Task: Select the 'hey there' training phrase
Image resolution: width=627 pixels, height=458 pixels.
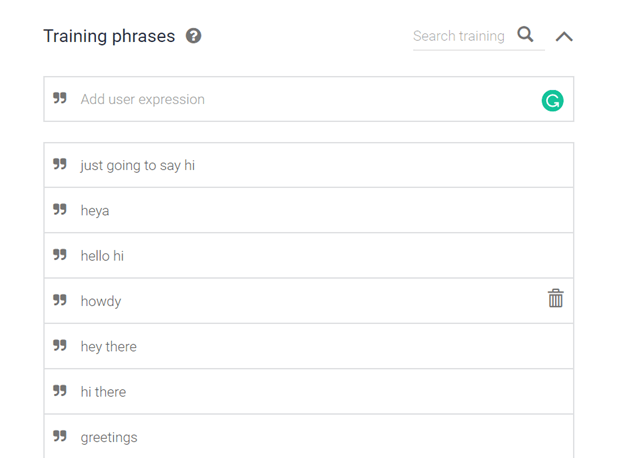Action: click(109, 346)
